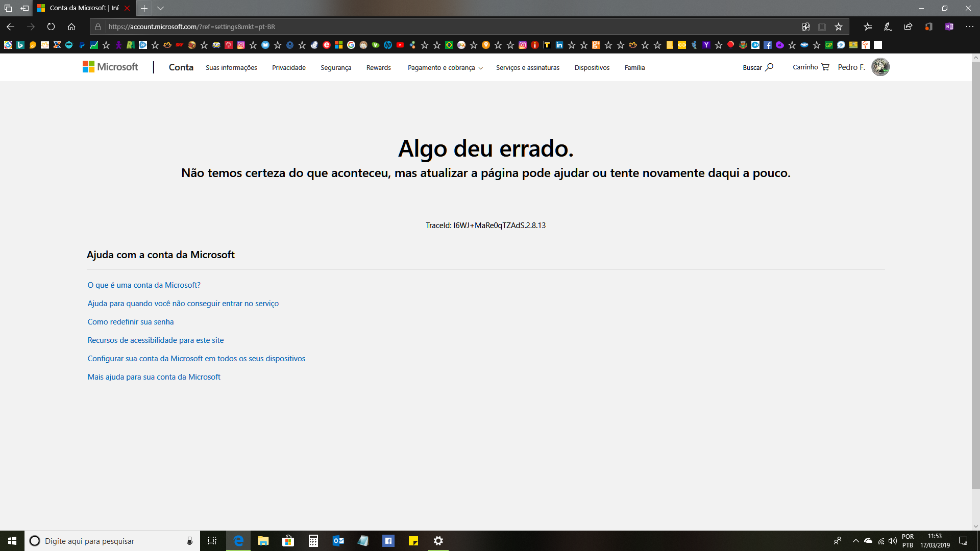Open the Edge settings and more menu
Screen dimensions: 980x551
point(970,27)
